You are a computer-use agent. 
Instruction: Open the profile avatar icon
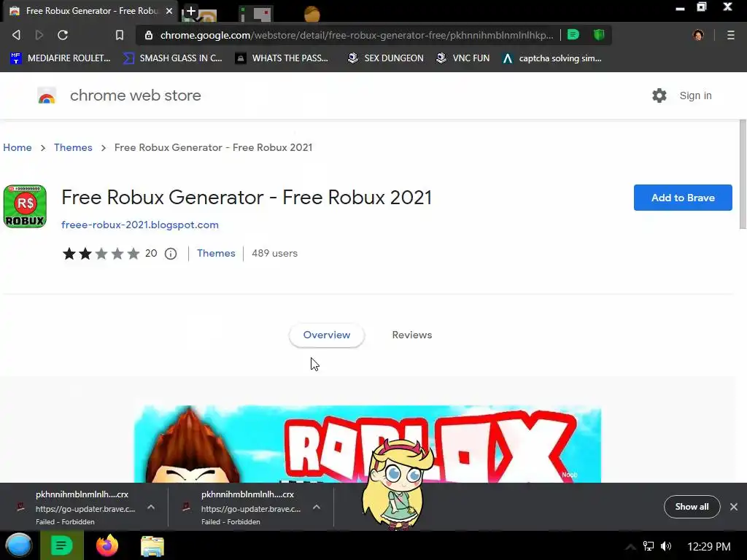(x=698, y=35)
